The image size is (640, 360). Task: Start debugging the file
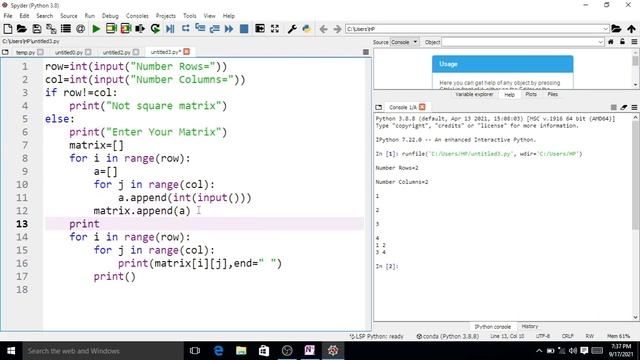tap(170, 29)
